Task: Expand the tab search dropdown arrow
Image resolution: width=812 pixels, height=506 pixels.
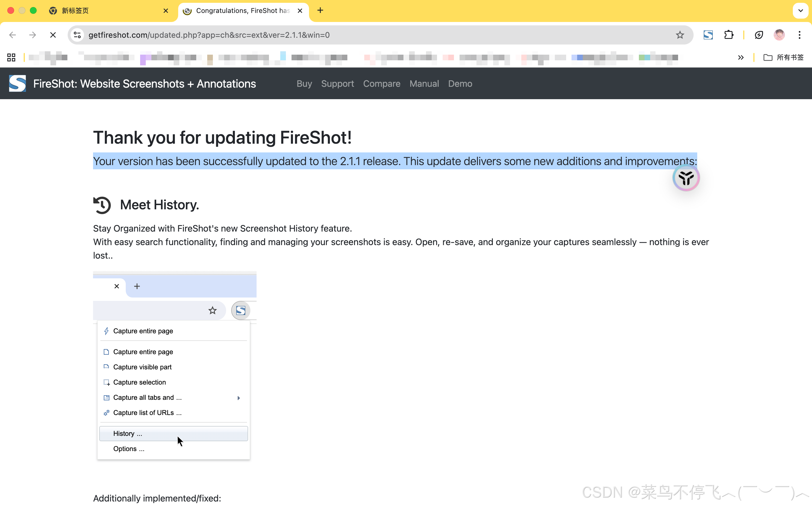Action: point(800,10)
